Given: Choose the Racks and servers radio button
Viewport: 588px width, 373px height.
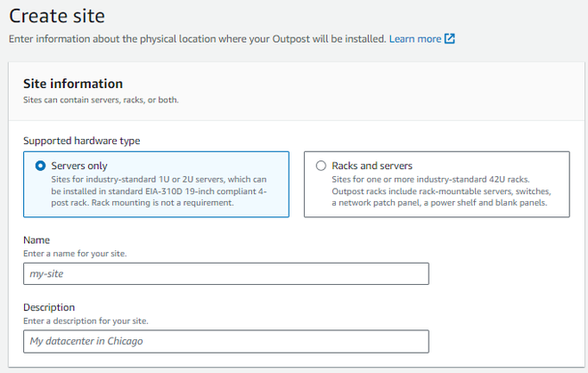Looking at the screenshot, I should coord(321,166).
